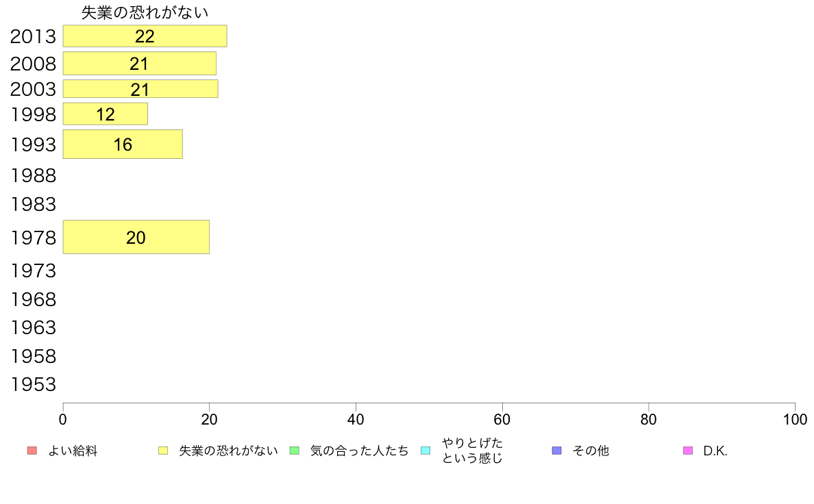
Task: Select the 1978 bar showing 20
Action: [136, 237]
